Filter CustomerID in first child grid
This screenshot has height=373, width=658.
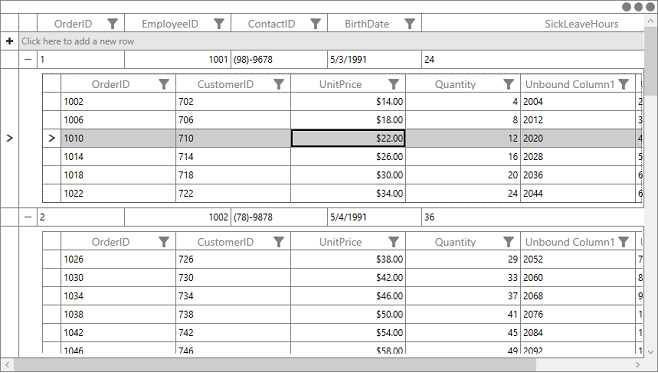(x=279, y=84)
